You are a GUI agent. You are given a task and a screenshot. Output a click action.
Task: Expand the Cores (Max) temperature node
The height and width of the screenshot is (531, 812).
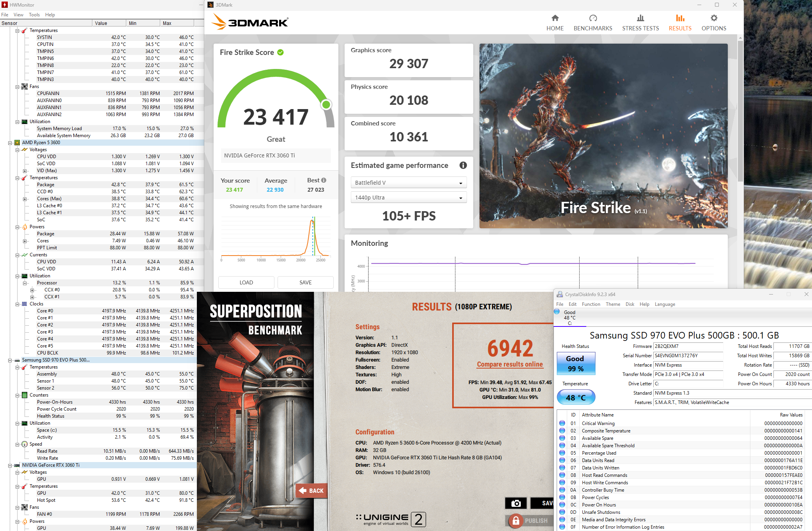coord(25,199)
